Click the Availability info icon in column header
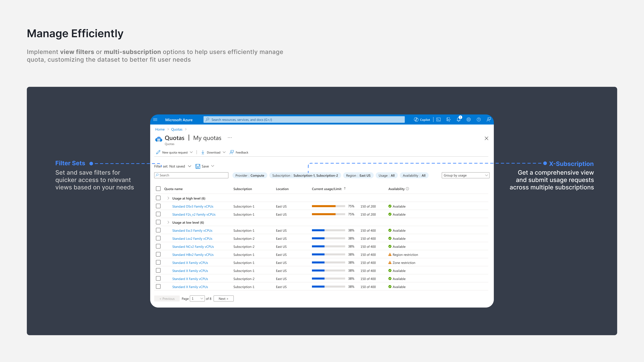644x362 pixels. click(x=407, y=189)
